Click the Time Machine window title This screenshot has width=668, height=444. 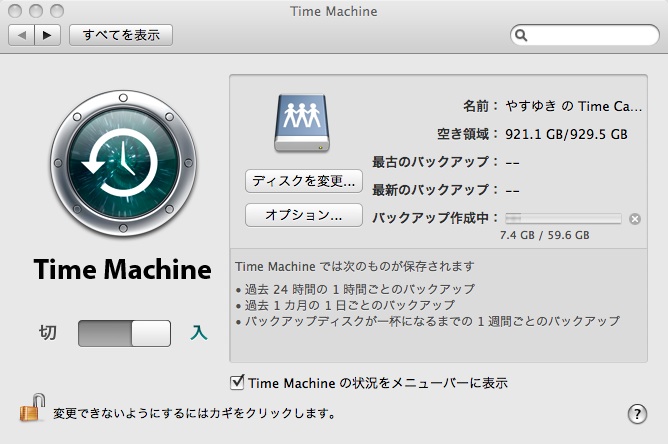pyautogui.click(x=334, y=12)
